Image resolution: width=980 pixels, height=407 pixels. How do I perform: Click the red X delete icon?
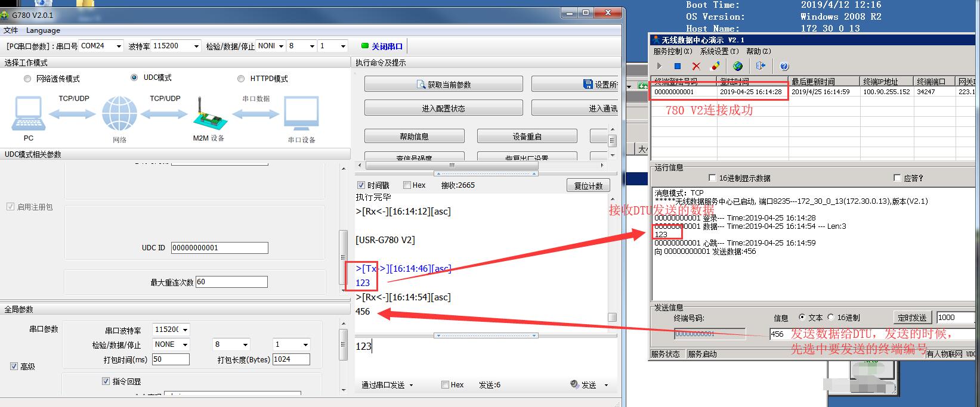pyautogui.click(x=696, y=66)
